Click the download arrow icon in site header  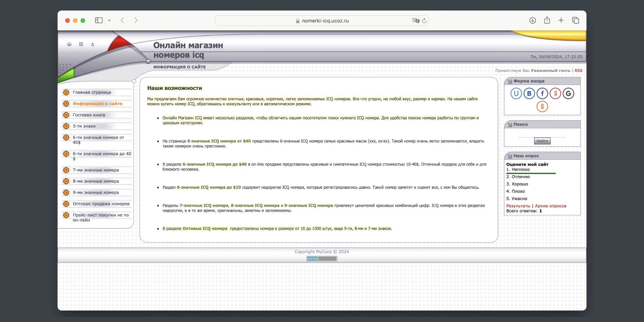[x=93, y=44]
